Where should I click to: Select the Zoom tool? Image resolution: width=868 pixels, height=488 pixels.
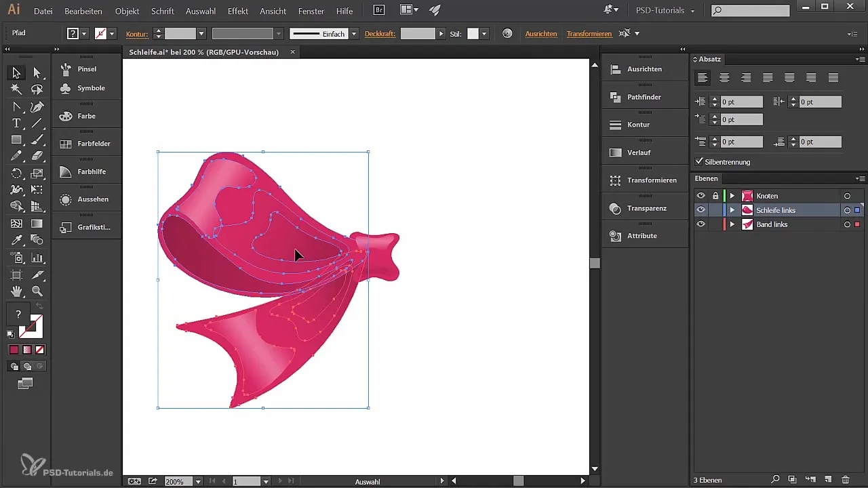tap(37, 291)
